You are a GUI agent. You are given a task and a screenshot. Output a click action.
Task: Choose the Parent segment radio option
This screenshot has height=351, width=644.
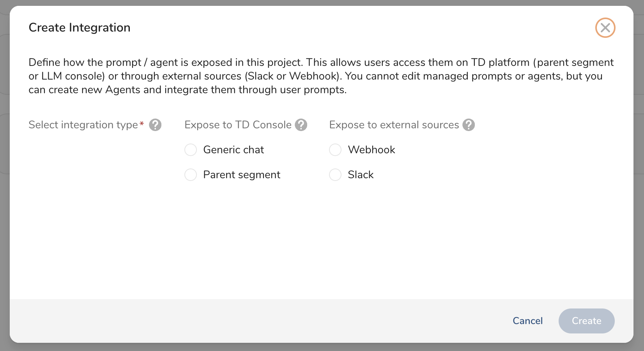coord(191,175)
